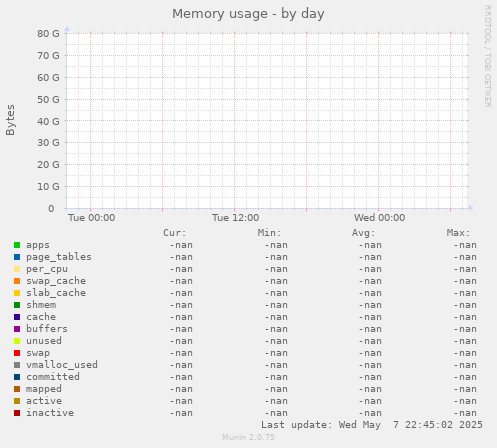Click inside the empty memory graph plot area
This screenshot has width=497, height=448.
pyautogui.click(x=267, y=121)
